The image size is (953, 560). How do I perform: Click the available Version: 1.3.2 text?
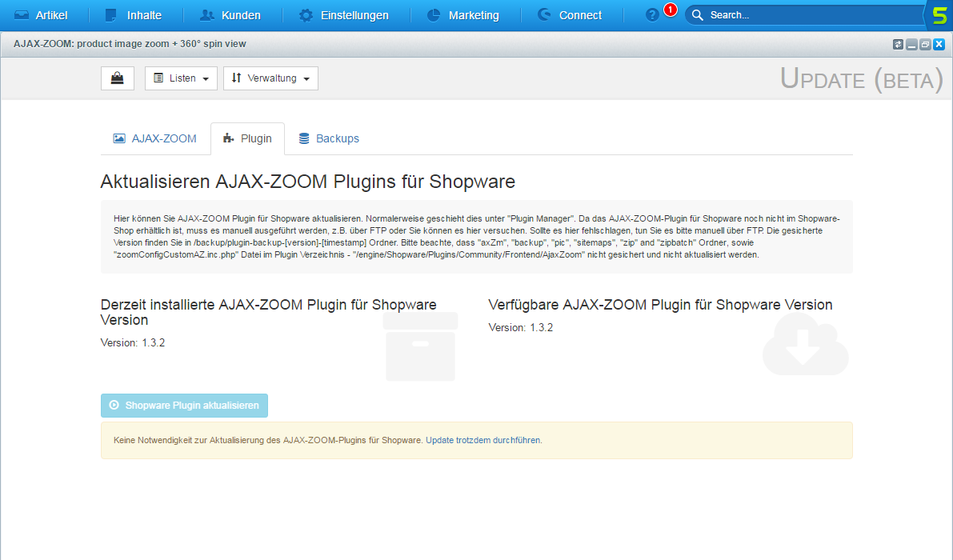coord(521,327)
